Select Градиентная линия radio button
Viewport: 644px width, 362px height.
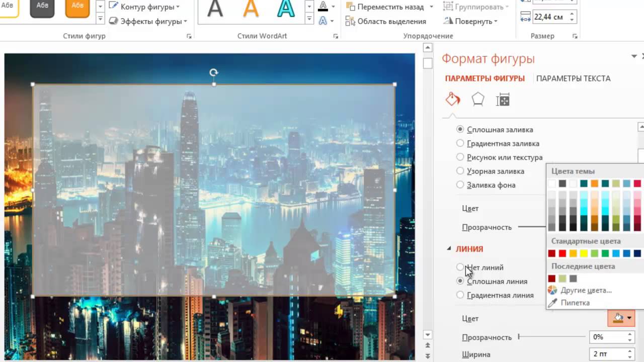(460, 295)
